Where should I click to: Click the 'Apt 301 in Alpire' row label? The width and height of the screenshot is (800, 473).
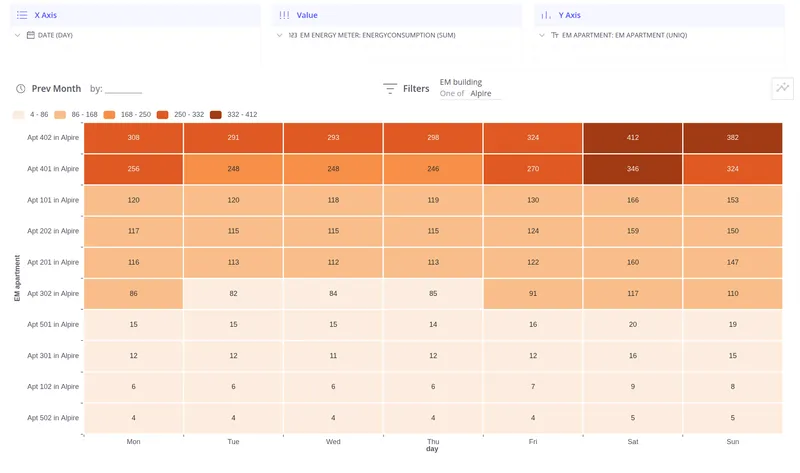(x=53, y=356)
